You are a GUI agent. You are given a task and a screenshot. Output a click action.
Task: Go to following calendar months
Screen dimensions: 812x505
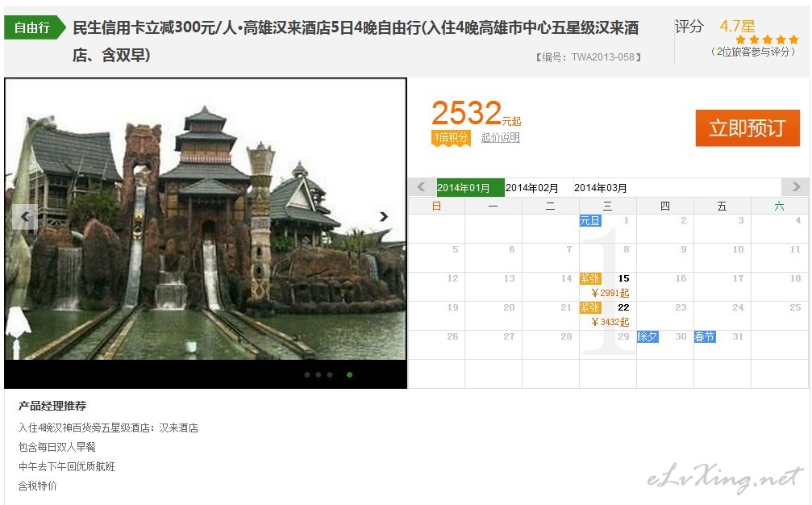(795, 187)
